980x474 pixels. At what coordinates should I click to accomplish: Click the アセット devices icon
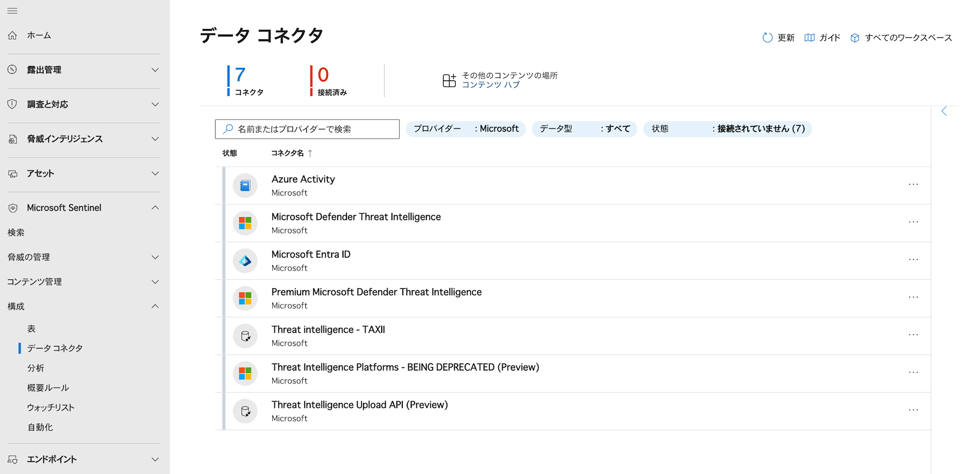pos(12,174)
